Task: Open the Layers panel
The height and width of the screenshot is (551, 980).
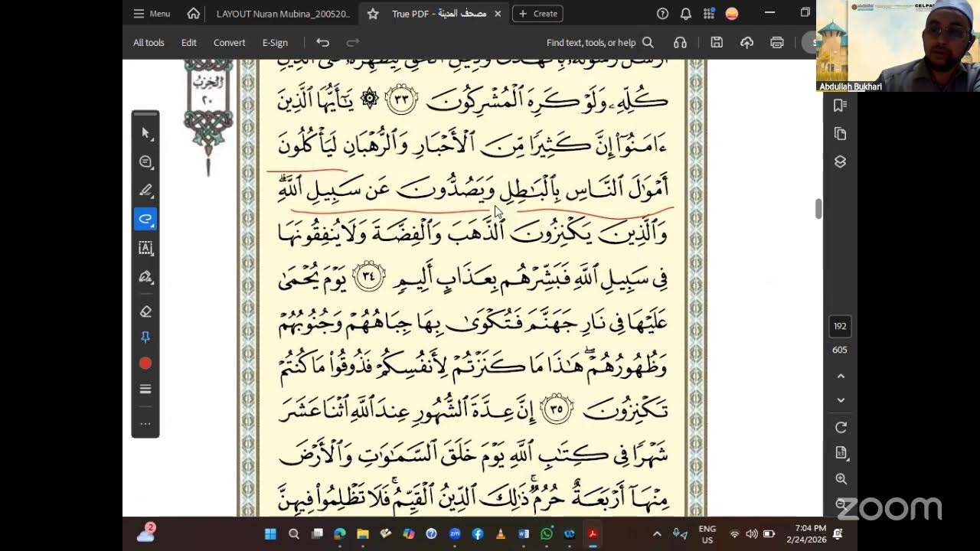Action: [x=840, y=161]
